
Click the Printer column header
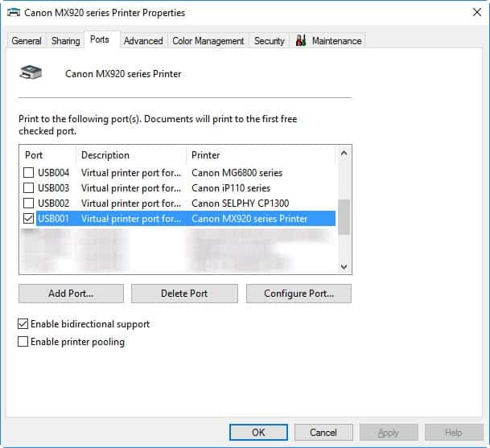tap(261, 155)
